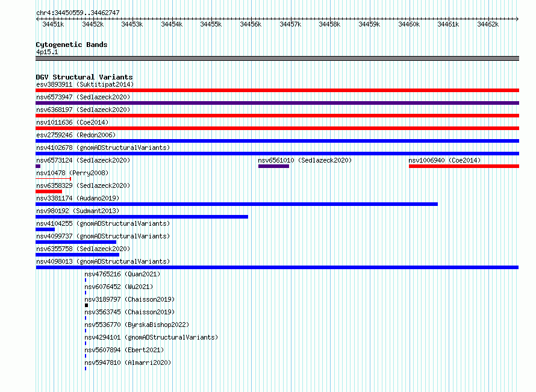Open nsv3189797 (Chaisson2019) label
536x392 pixels.
pyautogui.click(x=129, y=299)
